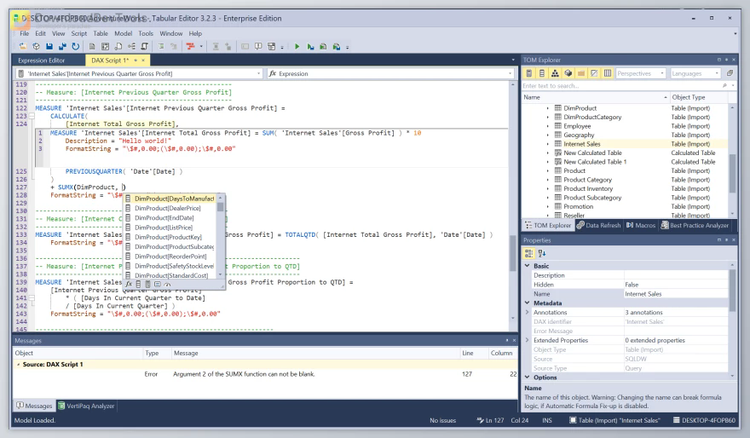Open the Model menu
The height and width of the screenshot is (438, 750).
pyautogui.click(x=123, y=33)
